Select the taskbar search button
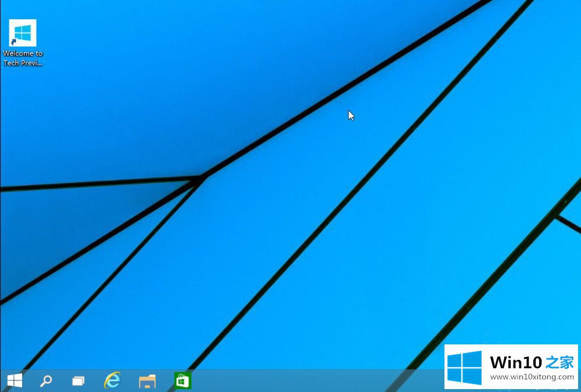This screenshot has height=392, width=581. point(46,381)
